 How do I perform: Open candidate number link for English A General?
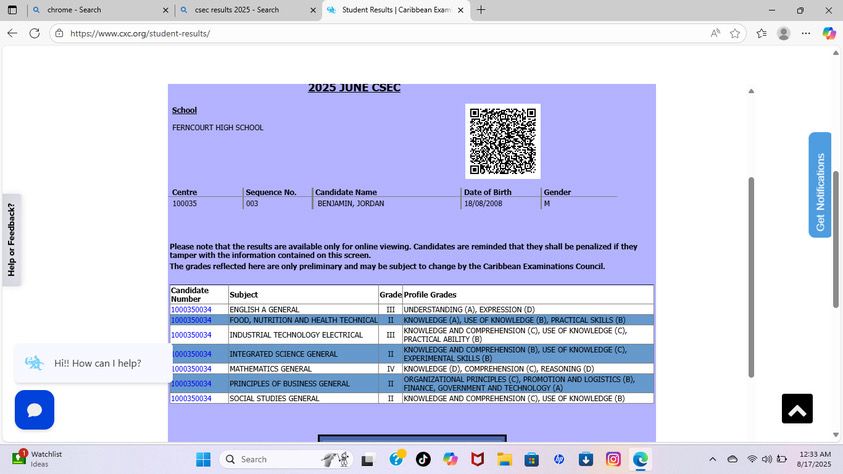coord(191,310)
